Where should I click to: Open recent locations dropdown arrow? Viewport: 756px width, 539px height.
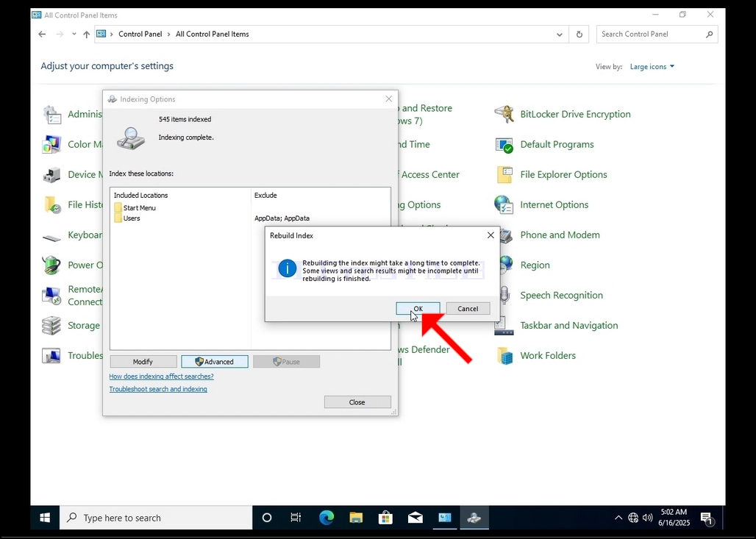tap(74, 35)
